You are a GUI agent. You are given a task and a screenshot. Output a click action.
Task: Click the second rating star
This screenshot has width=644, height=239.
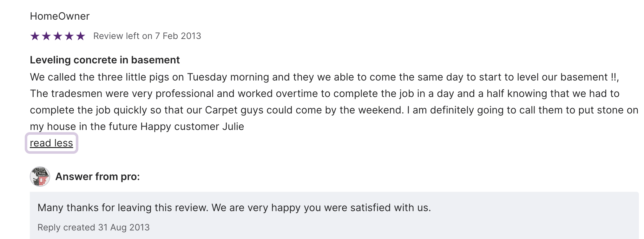point(46,36)
